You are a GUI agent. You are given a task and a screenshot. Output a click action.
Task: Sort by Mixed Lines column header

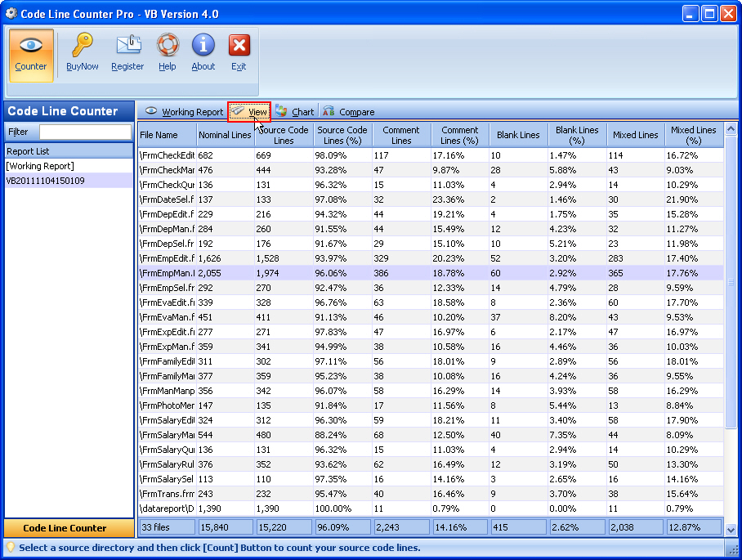click(x=636, y=135)
